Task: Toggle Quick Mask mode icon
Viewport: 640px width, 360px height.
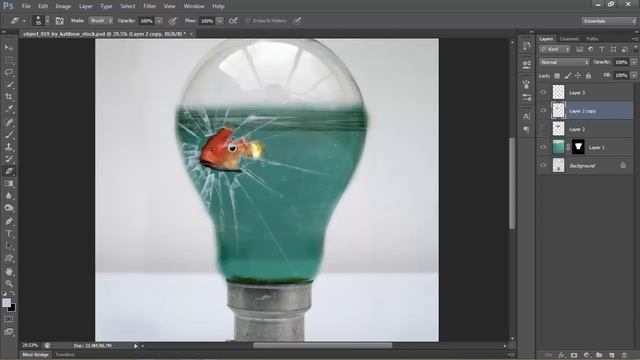Action: tap(9, 319)
